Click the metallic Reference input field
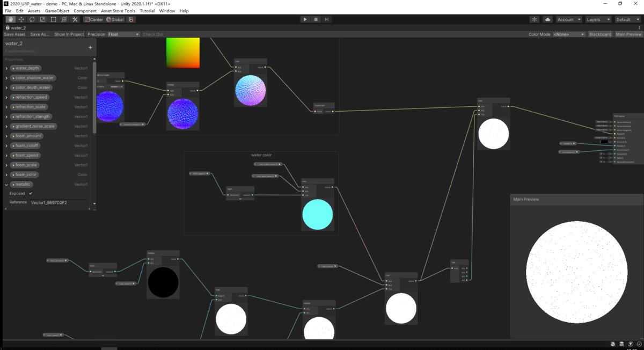The width and height of the screenshot is (644, 350). pos(59,202)
